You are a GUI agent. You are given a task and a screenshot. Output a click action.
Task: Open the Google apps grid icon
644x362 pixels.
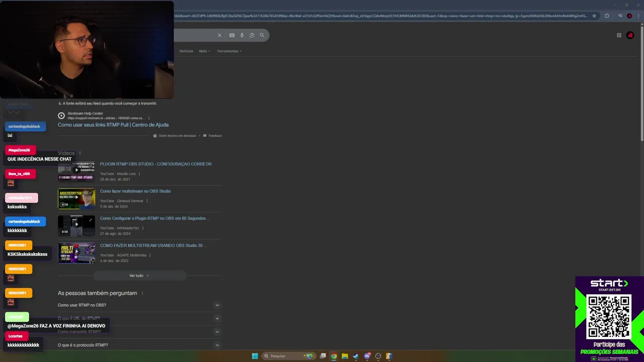coord(619,35)
